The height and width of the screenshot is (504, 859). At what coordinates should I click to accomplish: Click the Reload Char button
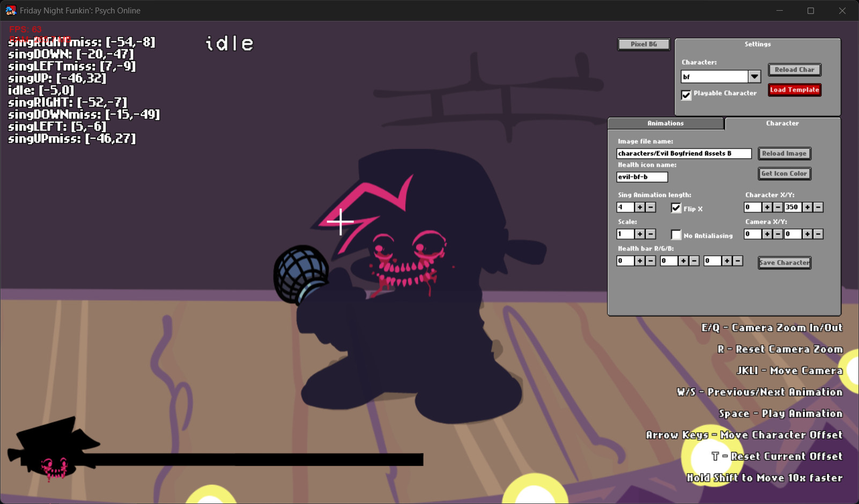tap(794, 70)
